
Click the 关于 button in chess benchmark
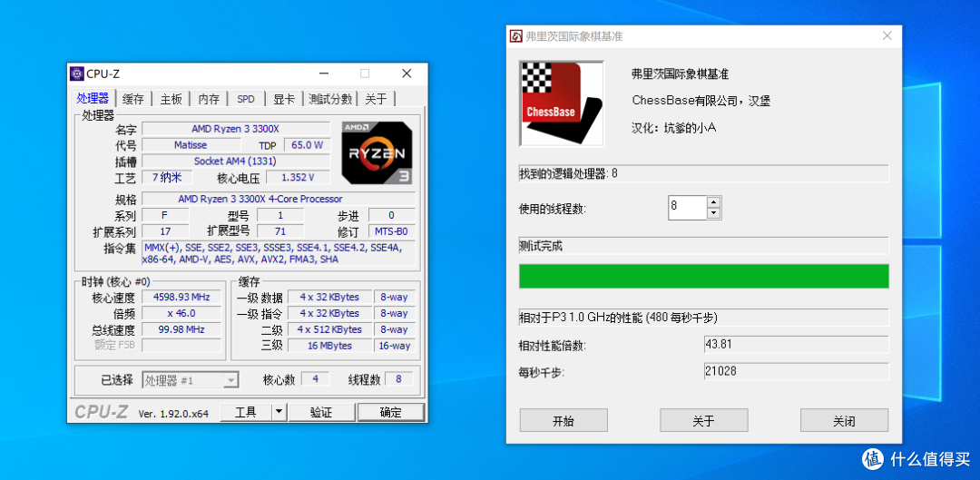pos(704,421)
